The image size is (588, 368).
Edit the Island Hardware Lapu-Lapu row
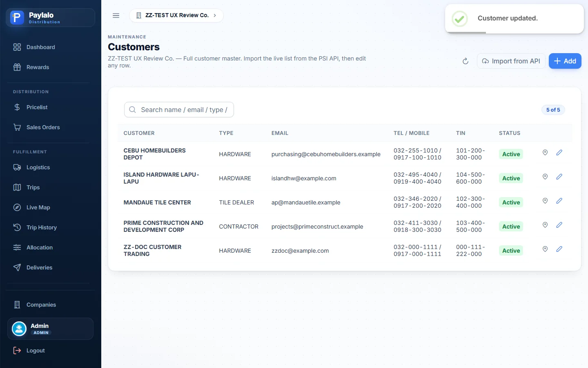(559, 177)
